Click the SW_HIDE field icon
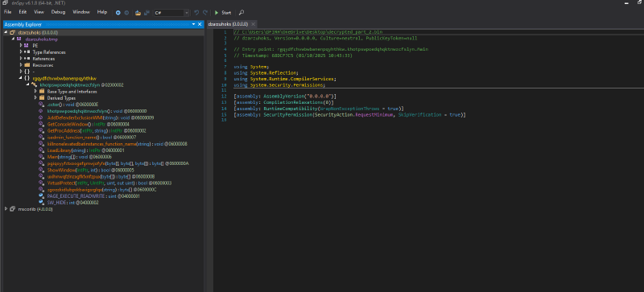644x292 pixels. pos(41,203)
